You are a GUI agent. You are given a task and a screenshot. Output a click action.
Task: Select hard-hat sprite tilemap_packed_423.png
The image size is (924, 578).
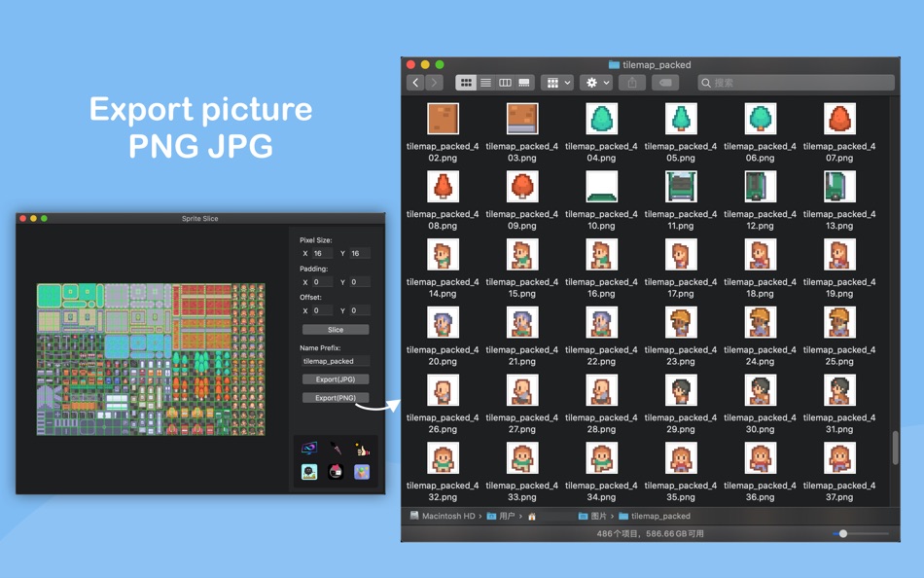[681, 321]
